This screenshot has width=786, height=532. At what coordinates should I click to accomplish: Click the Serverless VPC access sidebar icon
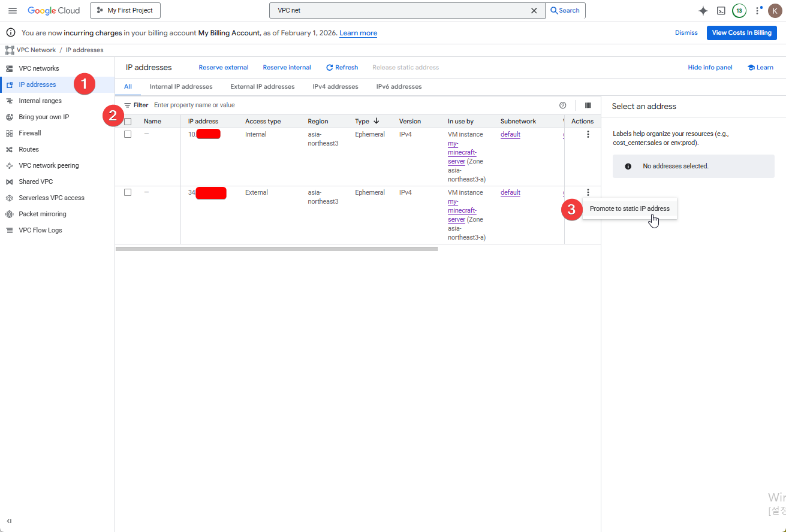(10, 198)
